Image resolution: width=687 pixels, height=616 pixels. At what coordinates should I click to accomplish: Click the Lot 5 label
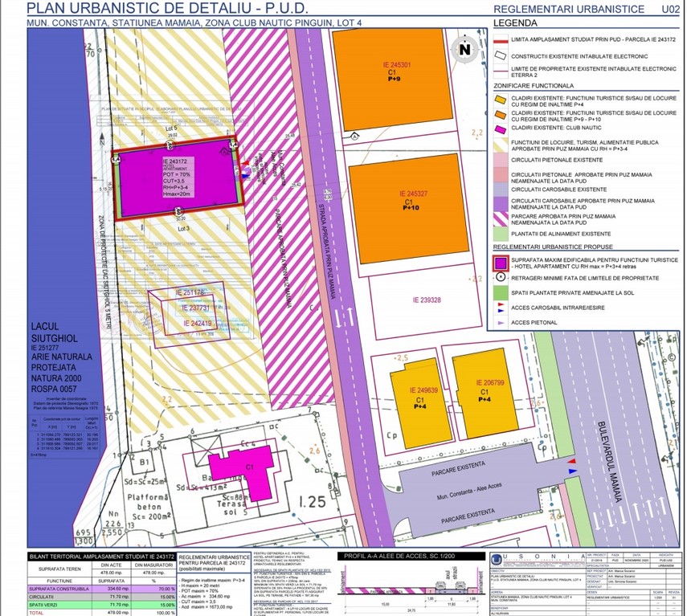171,129
